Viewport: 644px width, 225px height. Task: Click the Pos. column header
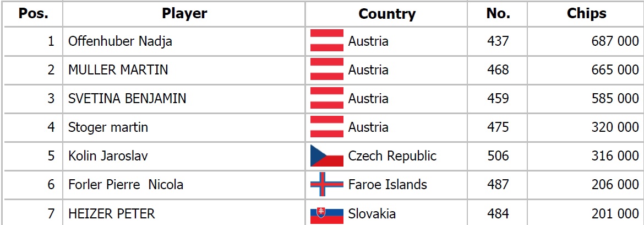(33, 14)
